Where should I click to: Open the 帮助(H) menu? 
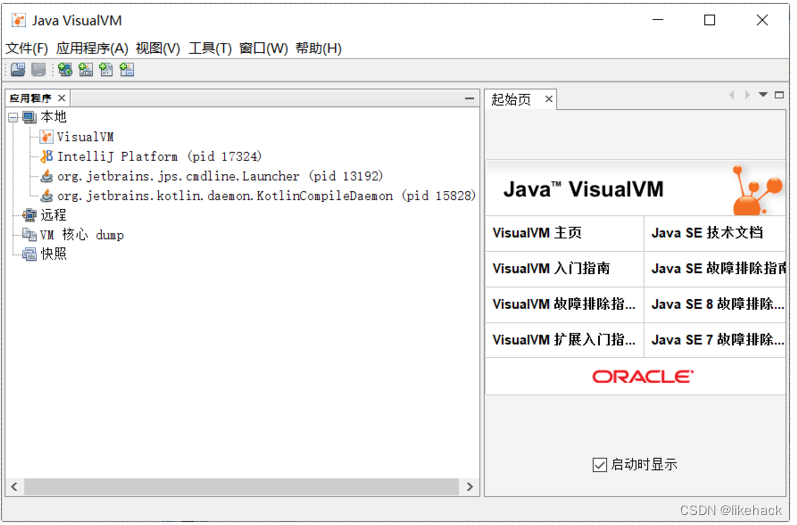tap(318, 48)
